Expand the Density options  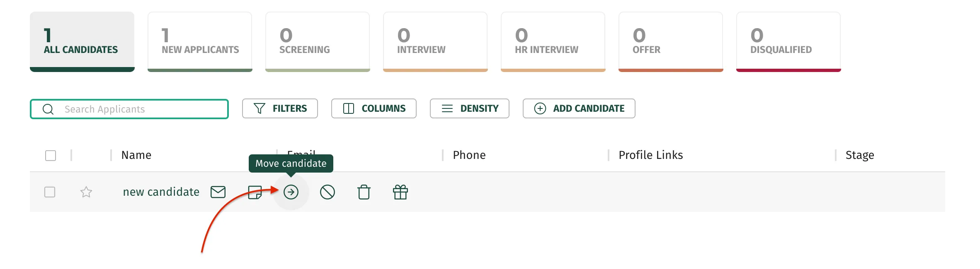click(x=470, y=108)
